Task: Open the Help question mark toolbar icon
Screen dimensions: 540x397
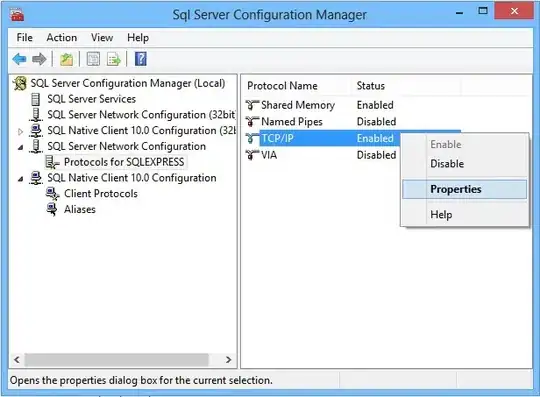Action: pos(141,59)
